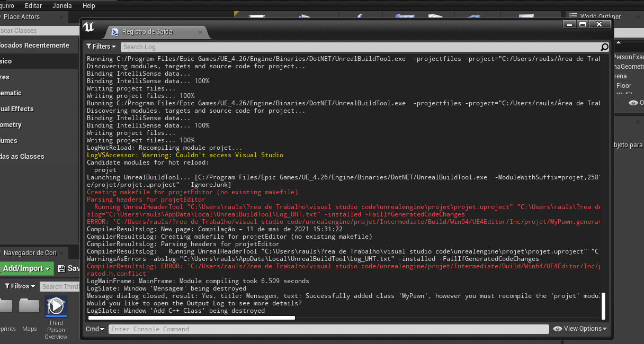Screen dimensions: 644x344
Task: Open the Janela menu
Action: [x=62, y=5]
